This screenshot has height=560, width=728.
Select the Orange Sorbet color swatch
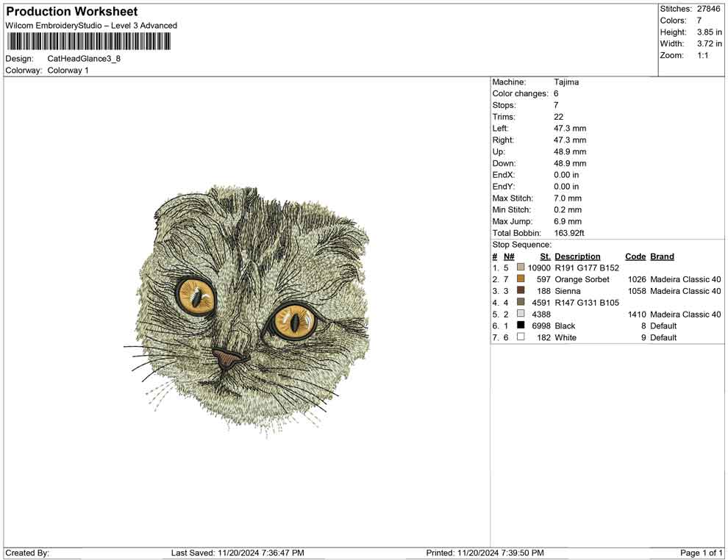522,279
